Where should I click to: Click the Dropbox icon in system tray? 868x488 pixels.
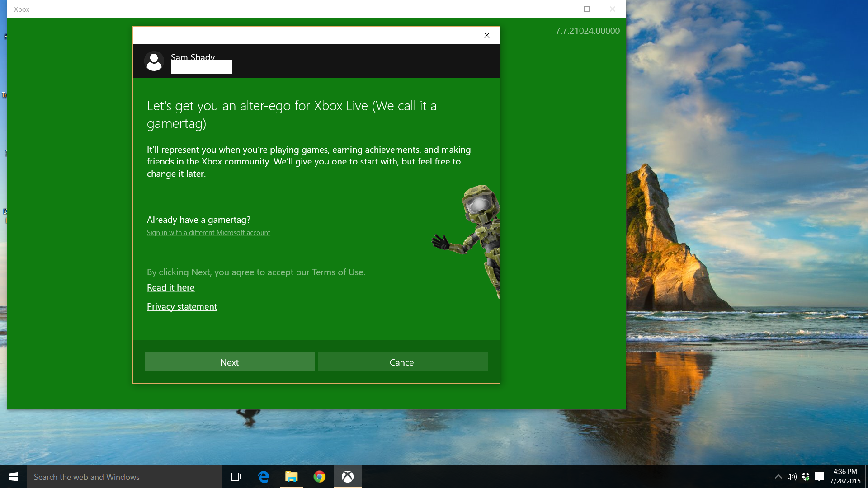[805, 477]
